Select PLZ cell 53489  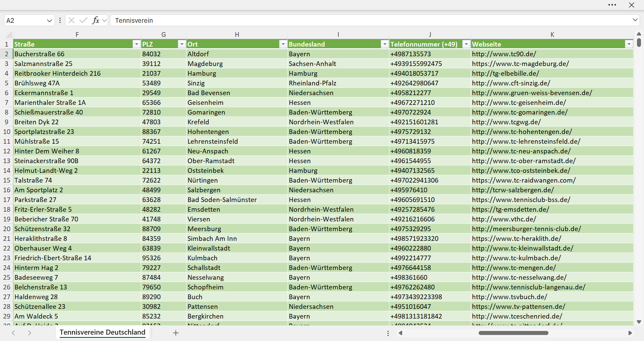click(x=164, y=83)
